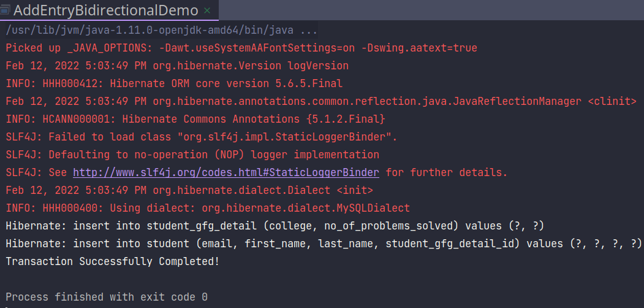Click the org.hibernate.dialect.Dialect <init> line
This screenshot has width=644, height=308.
pyautogui.click(x=189, y=190)
